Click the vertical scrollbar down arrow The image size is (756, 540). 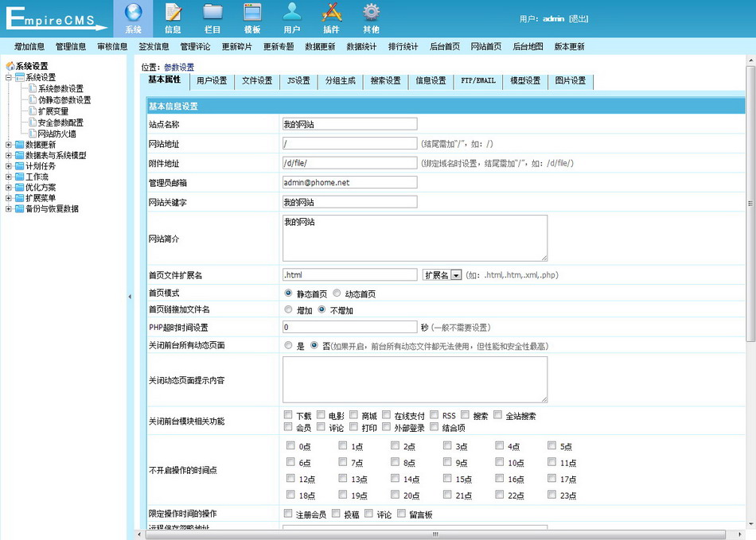point(750,523)
